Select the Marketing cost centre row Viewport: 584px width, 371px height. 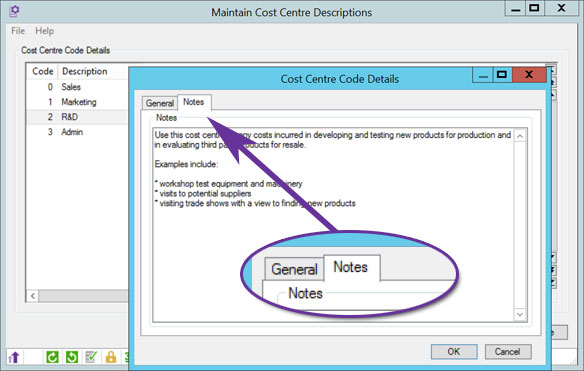77,102
